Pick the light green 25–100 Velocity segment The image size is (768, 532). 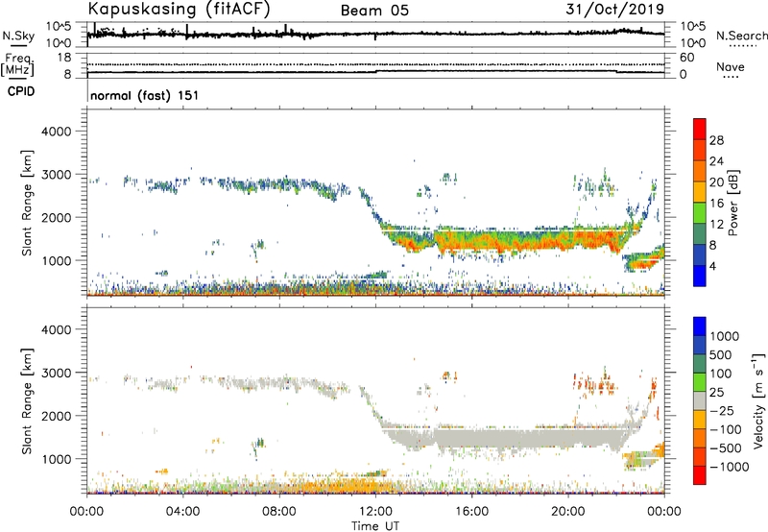pos(700,382)
